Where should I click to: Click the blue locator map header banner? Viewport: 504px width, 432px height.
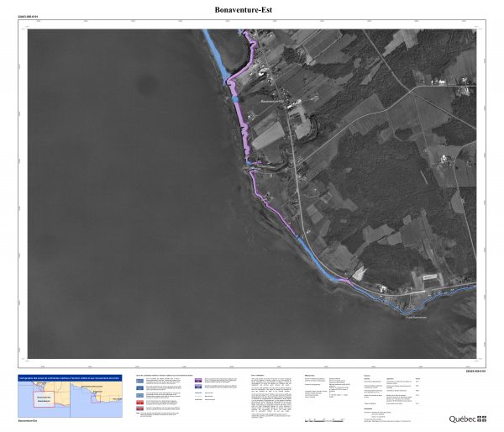click(x=70, y=380)
